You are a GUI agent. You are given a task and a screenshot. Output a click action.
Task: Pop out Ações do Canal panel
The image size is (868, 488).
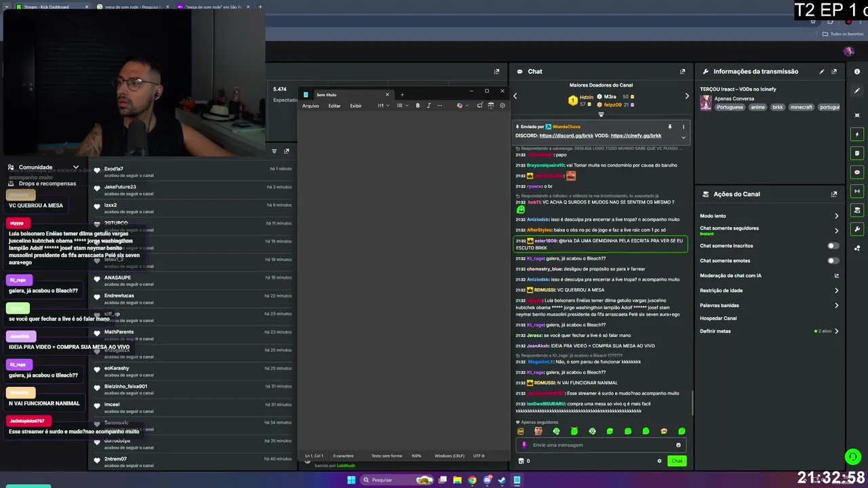point(834,194)
